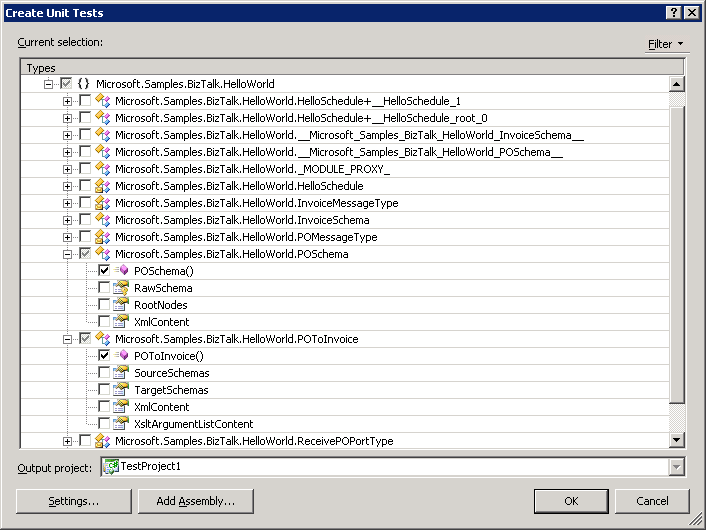
Task: Check the RootNodes checkbox
Action: (x=104, y=305)
